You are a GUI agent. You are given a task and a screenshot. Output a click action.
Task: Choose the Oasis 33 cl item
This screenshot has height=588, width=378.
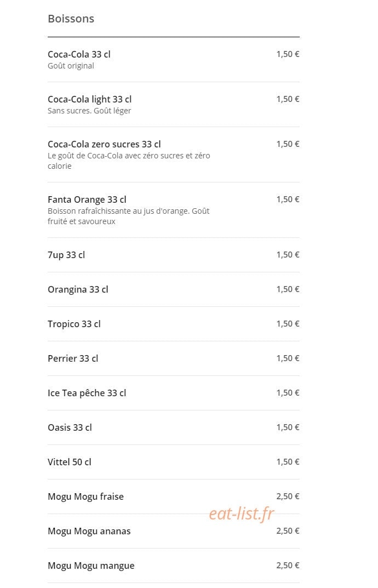[x=173, y=427]
